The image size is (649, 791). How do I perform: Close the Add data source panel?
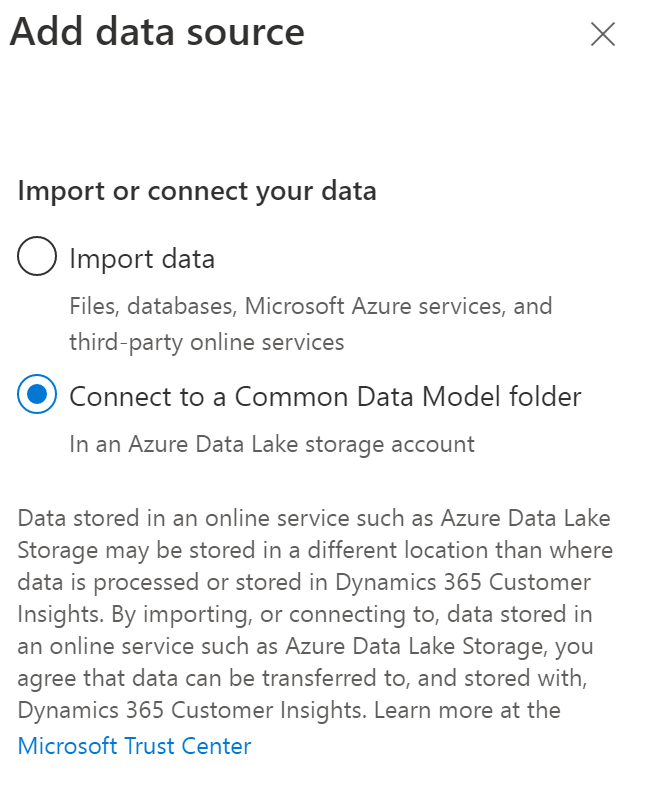(602, 35)
